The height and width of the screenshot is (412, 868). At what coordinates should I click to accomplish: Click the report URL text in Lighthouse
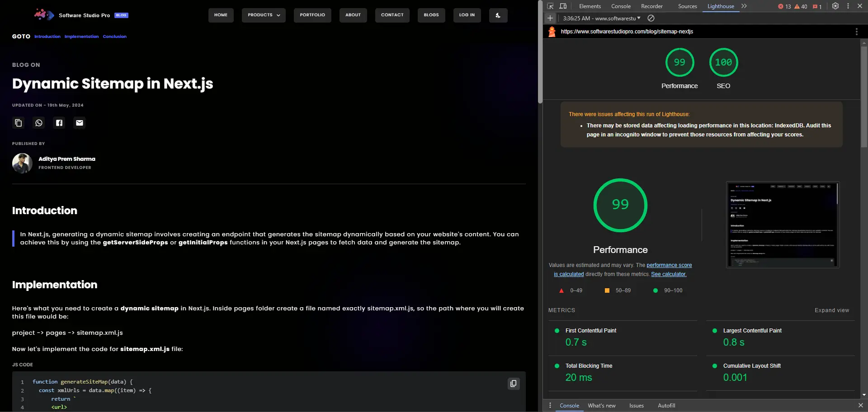coord(627,32)
